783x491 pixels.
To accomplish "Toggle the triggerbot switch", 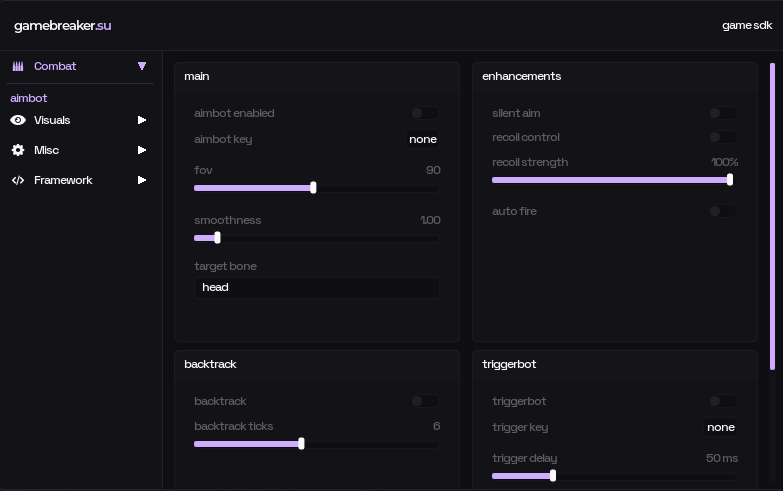I will coord(723,401).
